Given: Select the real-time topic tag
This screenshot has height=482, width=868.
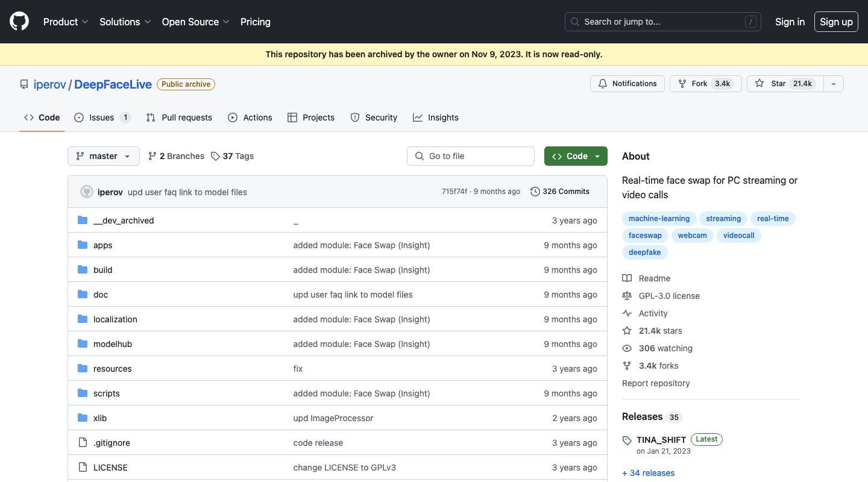Looking at the screenshot, I should pos(773,219).
